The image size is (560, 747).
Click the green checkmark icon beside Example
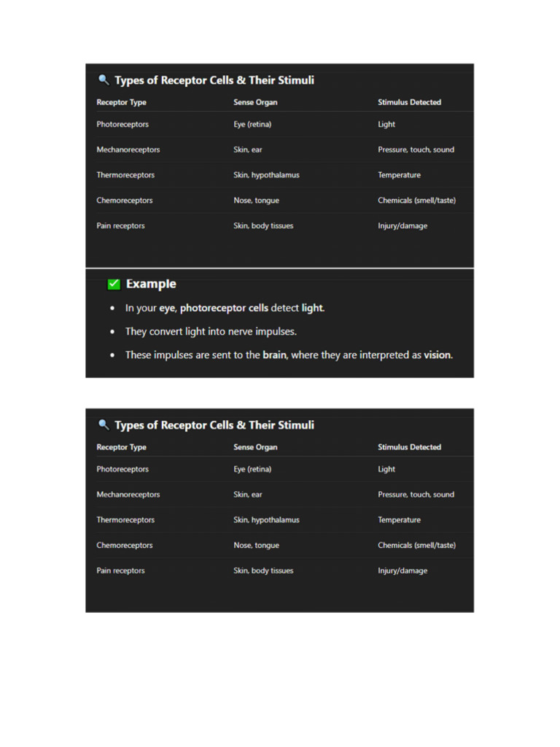[x=114, y=285]
